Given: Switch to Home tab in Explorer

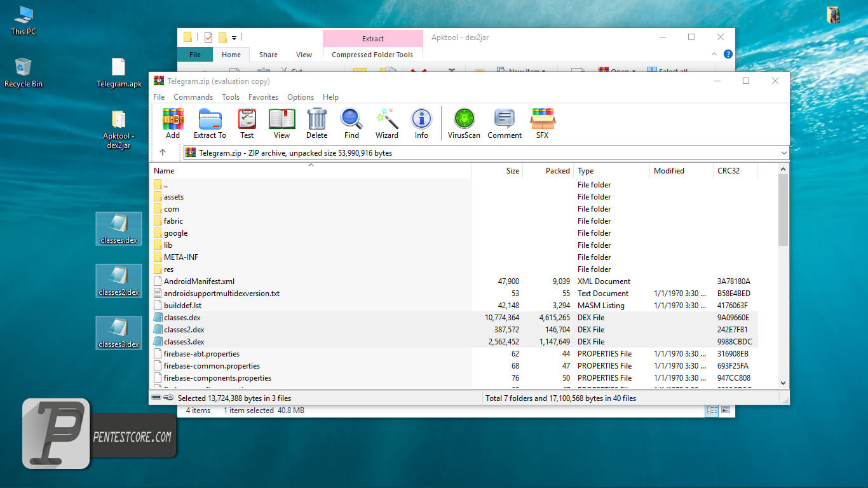Looking at the screenshot, I should [231, 55].
